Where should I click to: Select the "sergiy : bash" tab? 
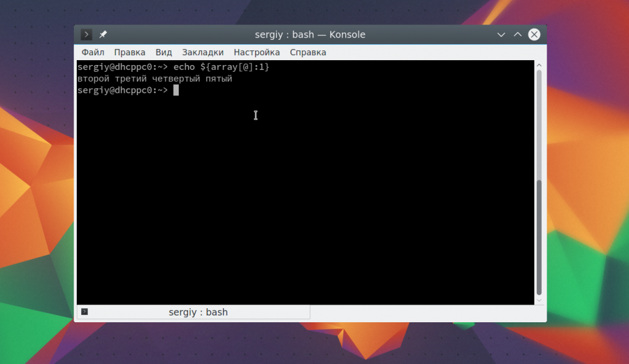pos(198,312)
